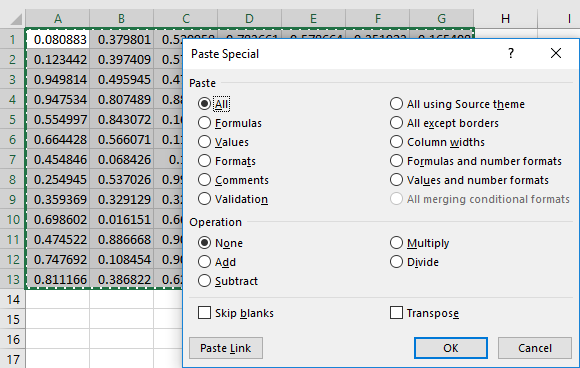Choose the Formulas paste option
Viewport: 580px width, 368px height.
(205, 123)
